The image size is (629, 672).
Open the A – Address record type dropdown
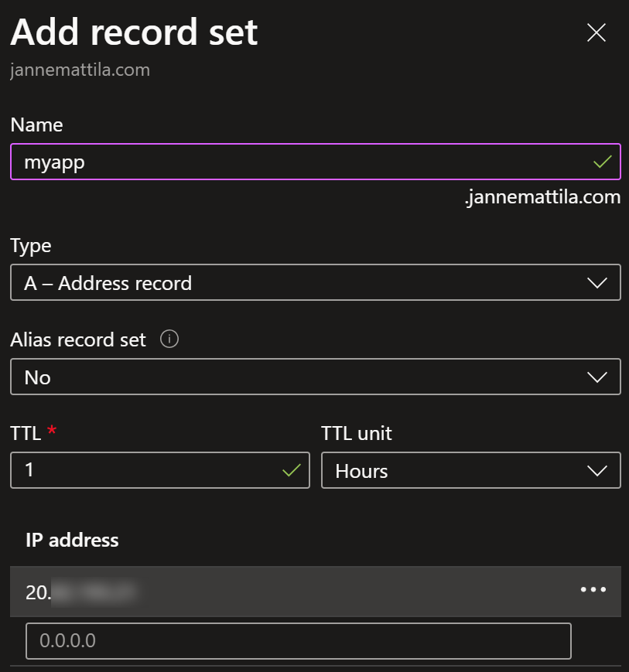coord(316,282)
